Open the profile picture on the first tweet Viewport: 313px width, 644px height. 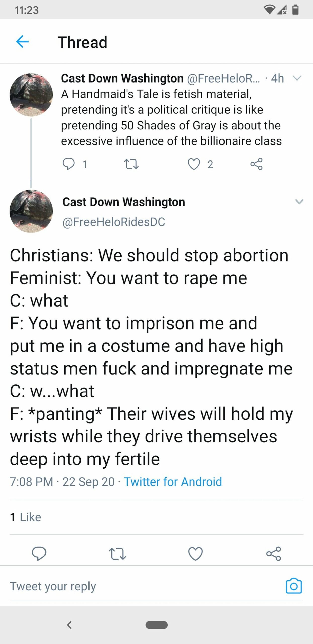(31, 95)
